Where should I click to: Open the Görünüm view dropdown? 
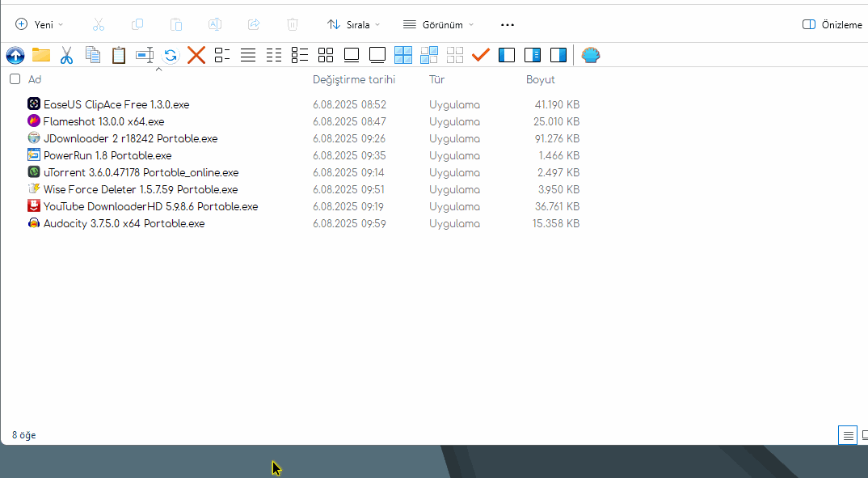438,24
